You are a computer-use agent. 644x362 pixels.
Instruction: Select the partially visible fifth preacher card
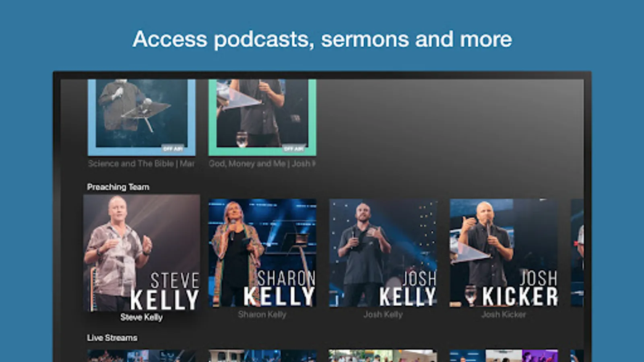coord(577,253)
